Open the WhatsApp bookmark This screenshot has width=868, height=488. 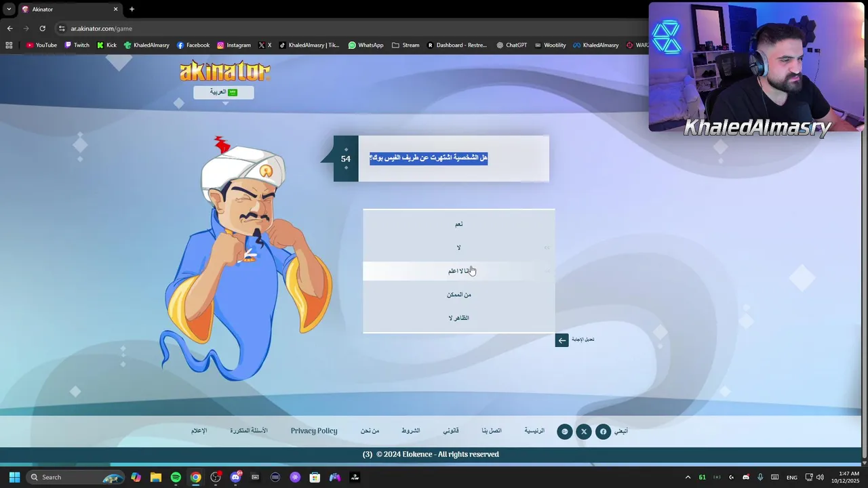[366, 45]
